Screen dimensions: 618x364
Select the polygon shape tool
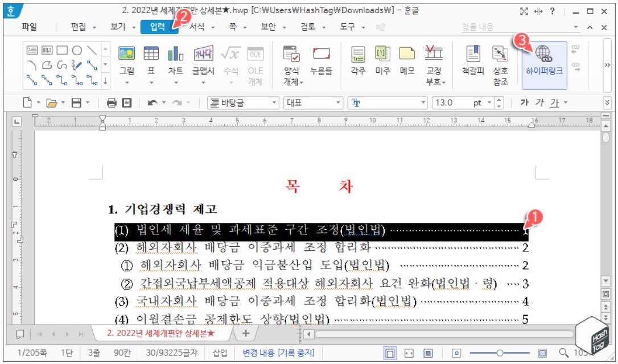[47, 65]
